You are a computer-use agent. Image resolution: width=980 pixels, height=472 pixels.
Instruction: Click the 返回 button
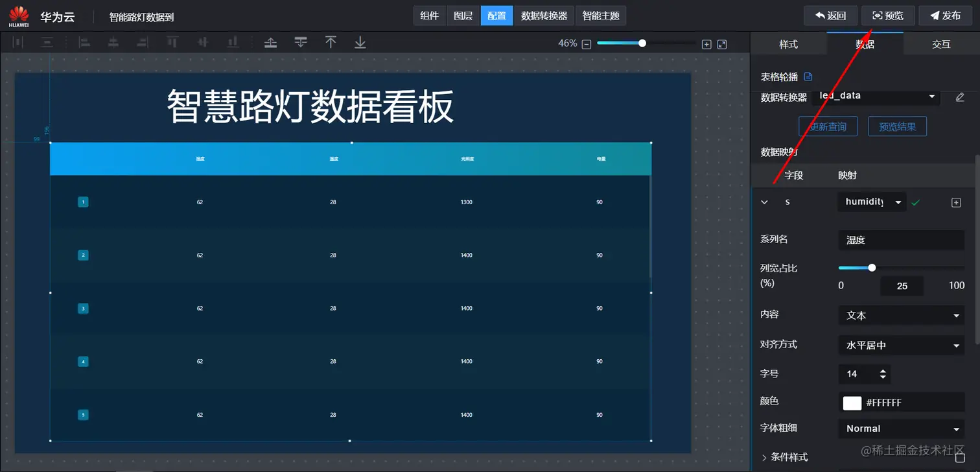coord(831,16)
